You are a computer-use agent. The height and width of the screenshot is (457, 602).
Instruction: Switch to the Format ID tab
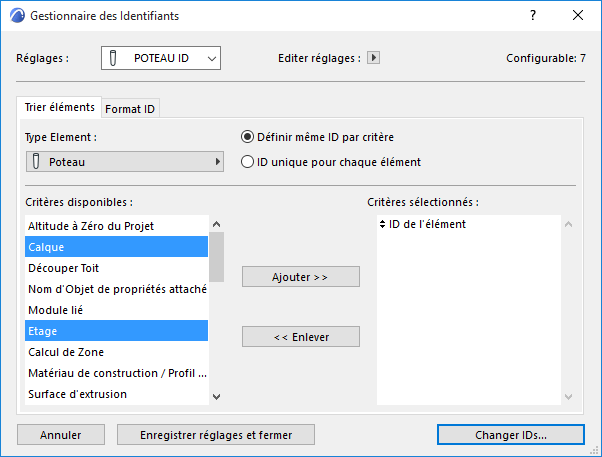(x=130, y=108)
